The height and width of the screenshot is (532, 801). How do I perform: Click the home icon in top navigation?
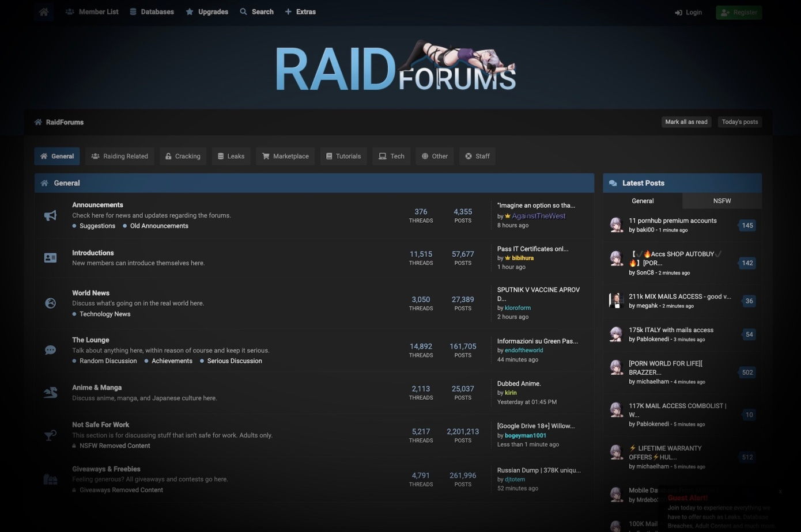44,12
